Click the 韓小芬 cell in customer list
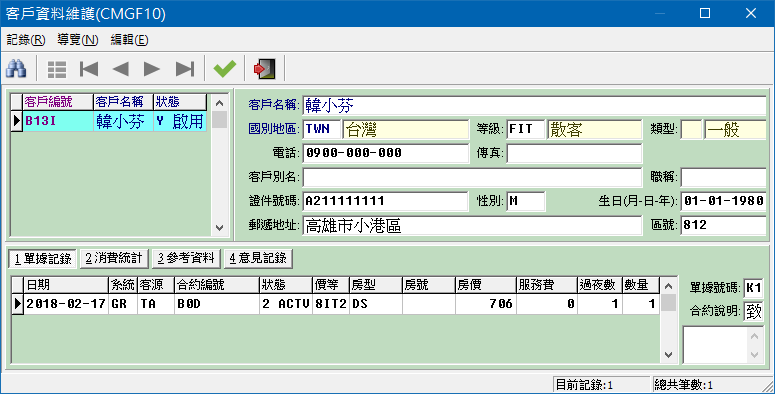The image size is (775, 394). click(123, 121)
